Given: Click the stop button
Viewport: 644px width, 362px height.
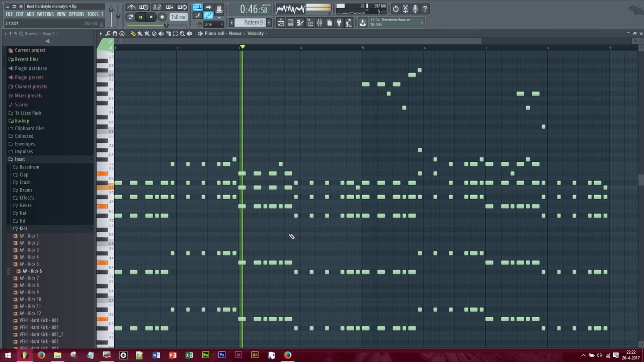Looking at the screenshot, I should pos(151,17).
